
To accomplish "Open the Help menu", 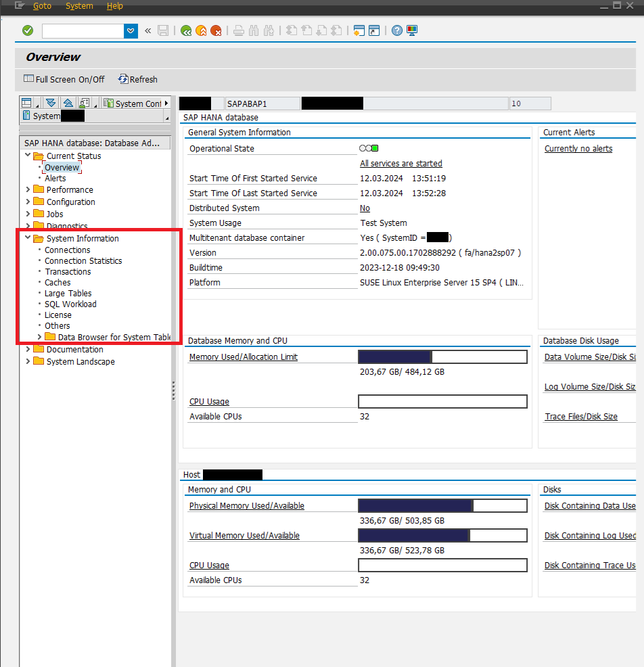I will click(x=114, y=6).
